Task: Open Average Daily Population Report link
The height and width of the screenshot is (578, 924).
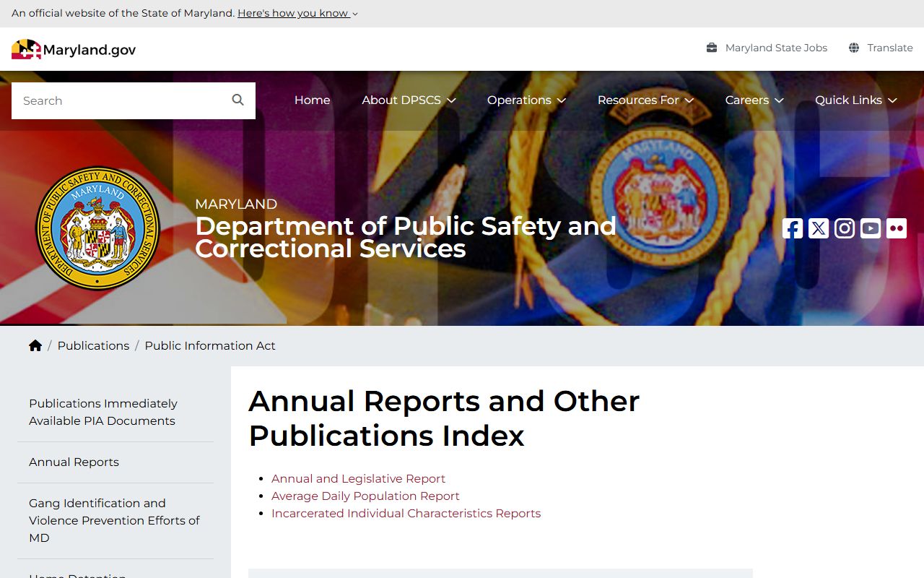Action: (365, 496)
